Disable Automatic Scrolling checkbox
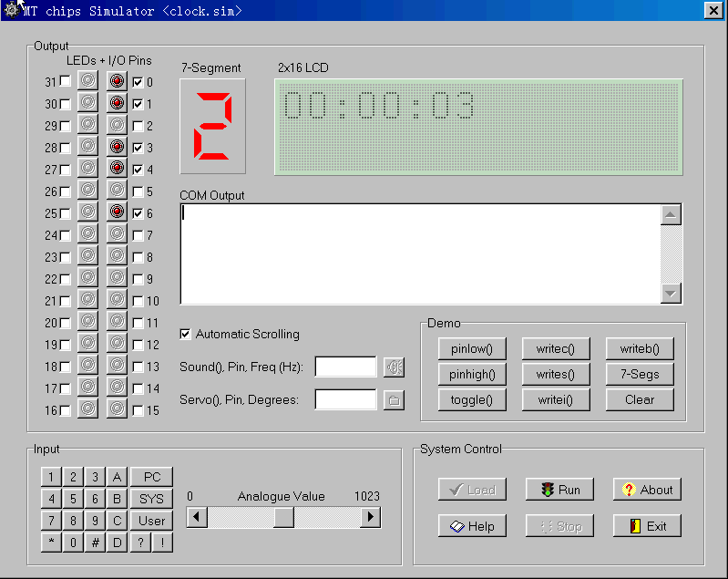 186,334
